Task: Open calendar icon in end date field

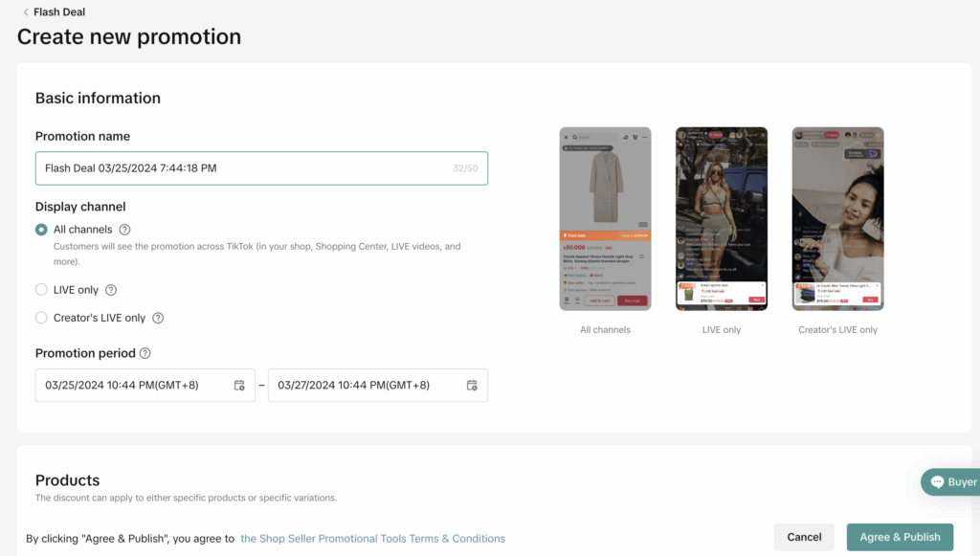Action: point(472,386)
